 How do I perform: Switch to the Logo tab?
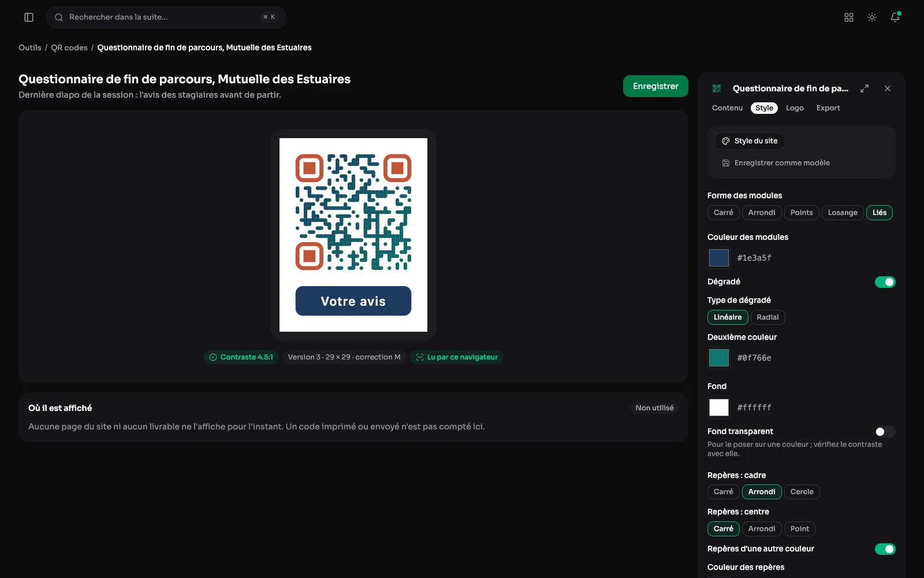(x=795, y=108)
